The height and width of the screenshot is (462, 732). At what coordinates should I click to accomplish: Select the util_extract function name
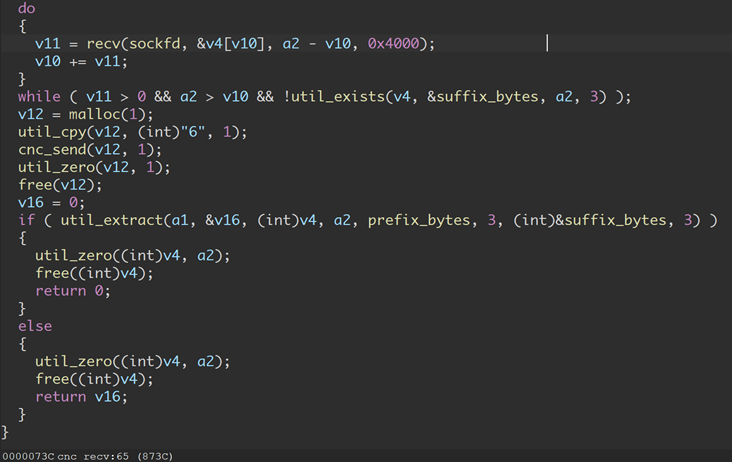click(x=112, y=220)
